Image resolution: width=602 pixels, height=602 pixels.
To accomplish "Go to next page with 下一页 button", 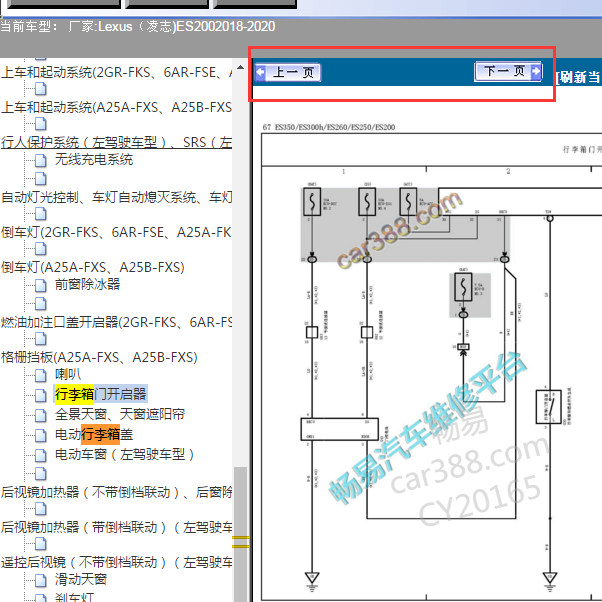I will coord(508,71).
